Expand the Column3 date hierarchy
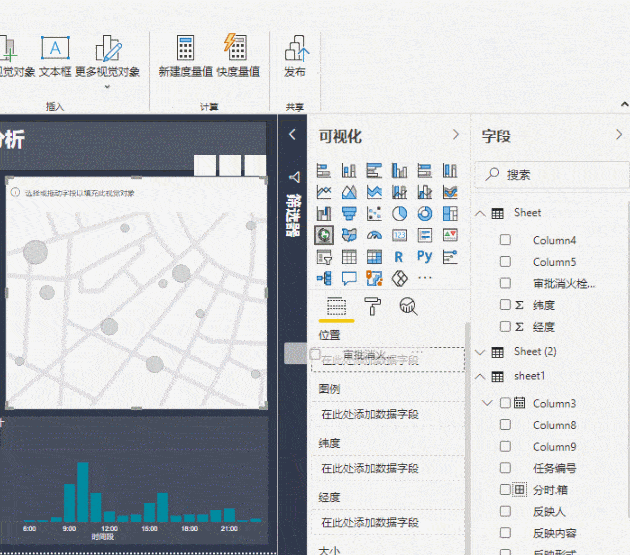This screenshot has width=630, height=555. coord(487,403)
